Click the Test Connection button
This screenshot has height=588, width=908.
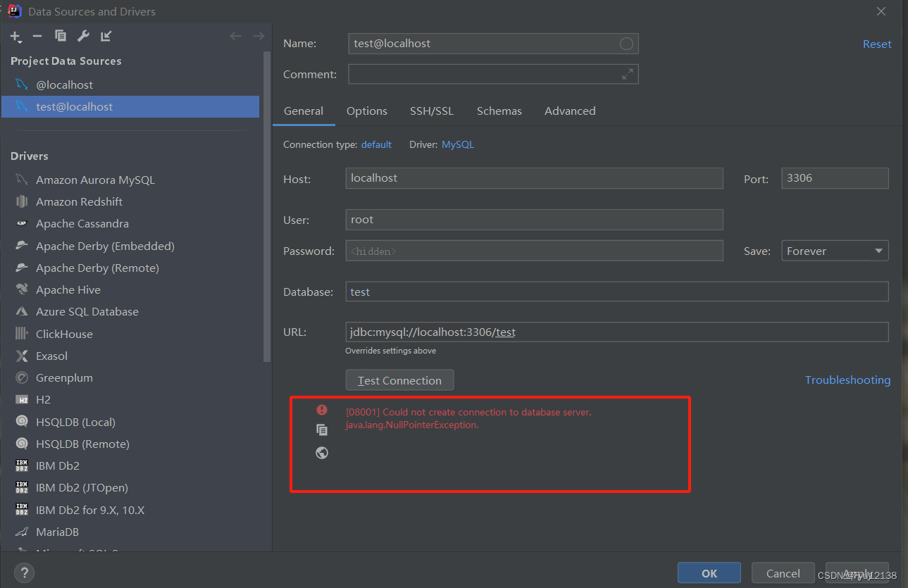click(x=399, y=380)
